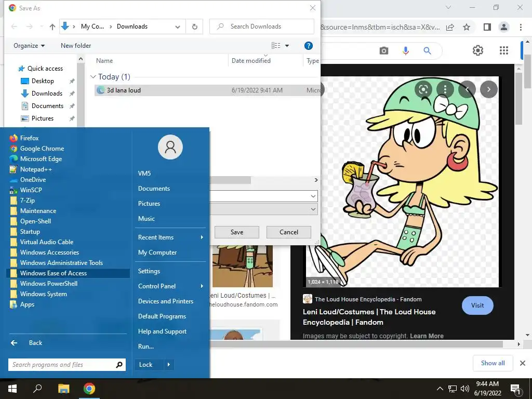
Task: Click New folder in Save As dialog
Action: (76, 46)
